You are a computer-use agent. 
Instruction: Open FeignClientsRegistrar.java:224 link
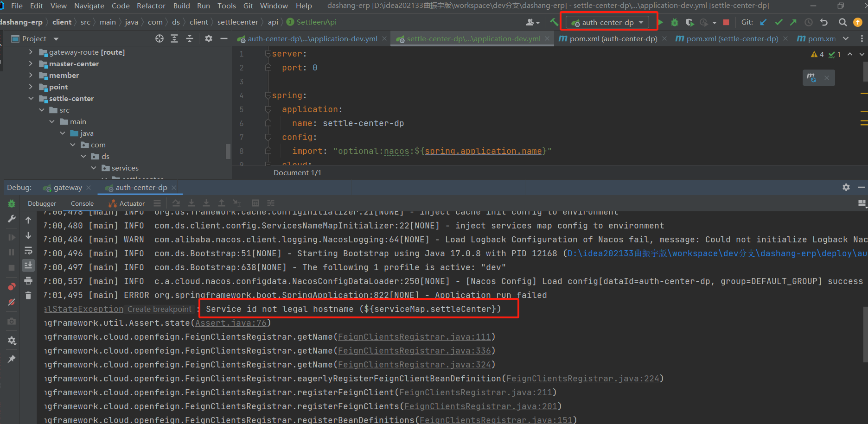582,379
